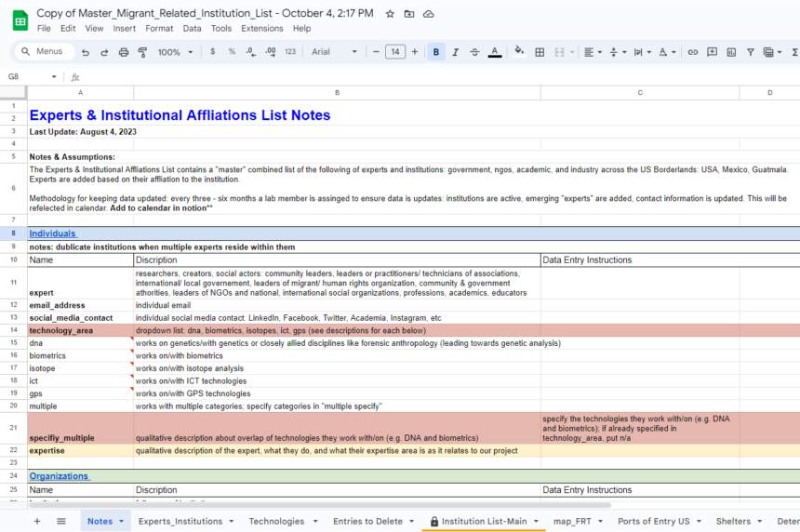
Task: Increase font size with plus button
Action: (414, 51)
